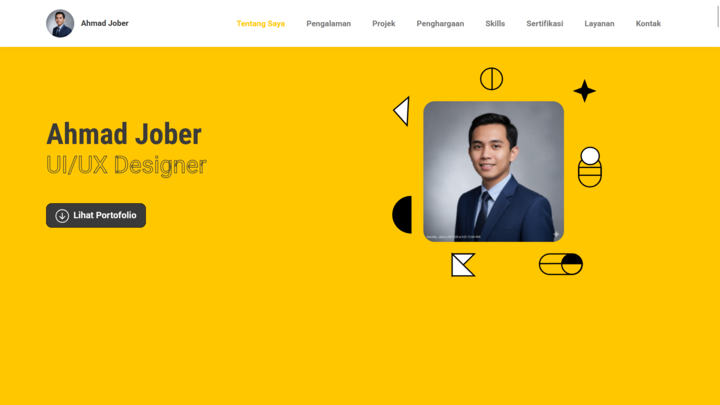
Task: Click the circular avatar in the header
Action: [60, 23]
